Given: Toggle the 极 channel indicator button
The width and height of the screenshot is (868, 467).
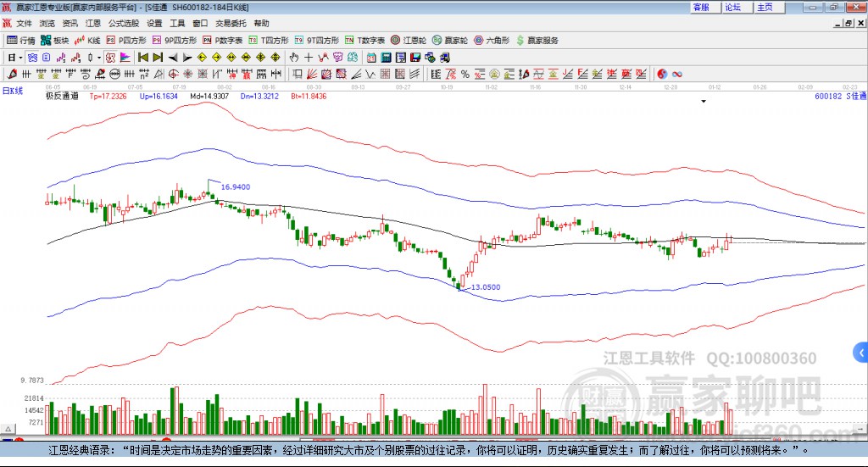Looking at the screenshot, I should click(110, 58).
